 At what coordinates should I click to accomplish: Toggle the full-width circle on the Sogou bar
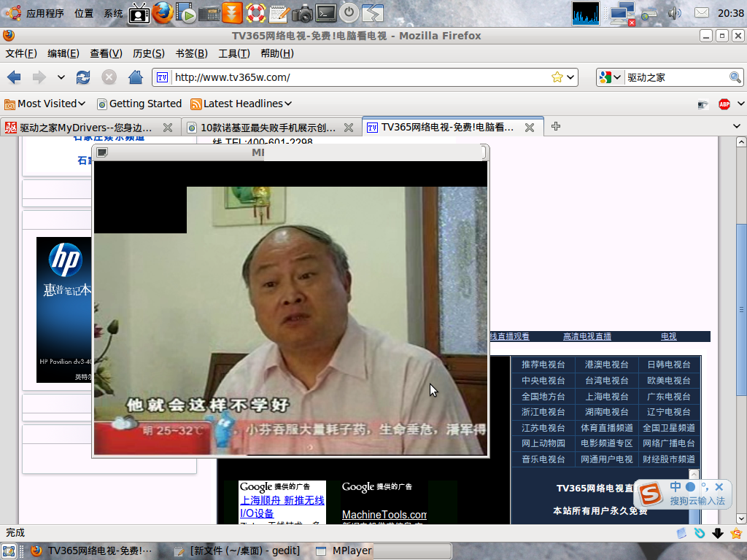(690, 486)
